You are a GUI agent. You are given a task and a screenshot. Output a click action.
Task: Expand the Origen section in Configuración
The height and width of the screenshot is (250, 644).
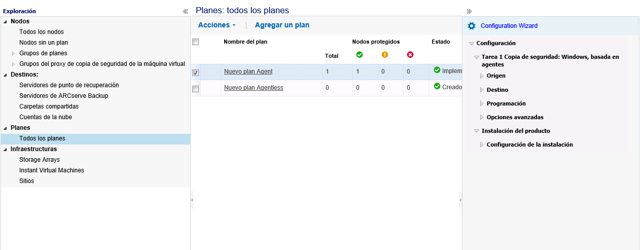(x=482, y=76)
